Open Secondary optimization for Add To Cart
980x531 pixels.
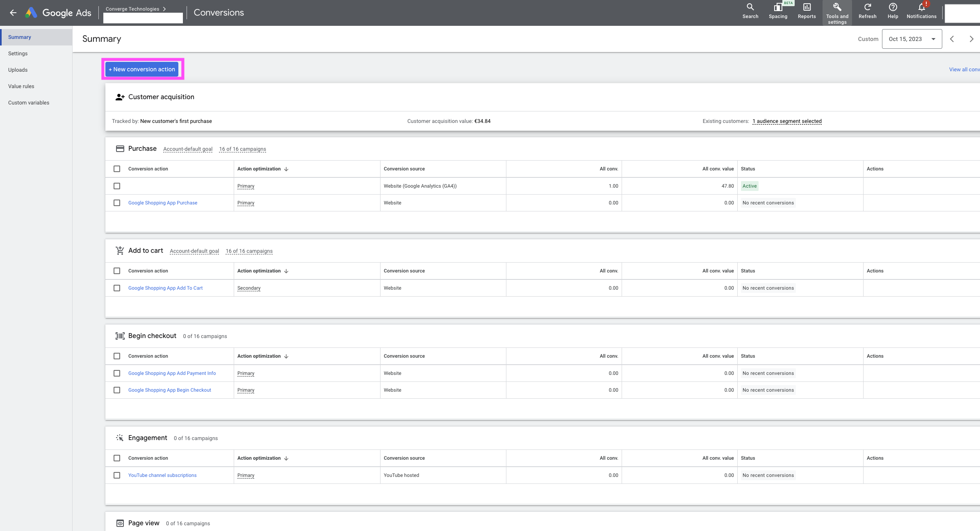pyautogui.click(x=249, y=288)
